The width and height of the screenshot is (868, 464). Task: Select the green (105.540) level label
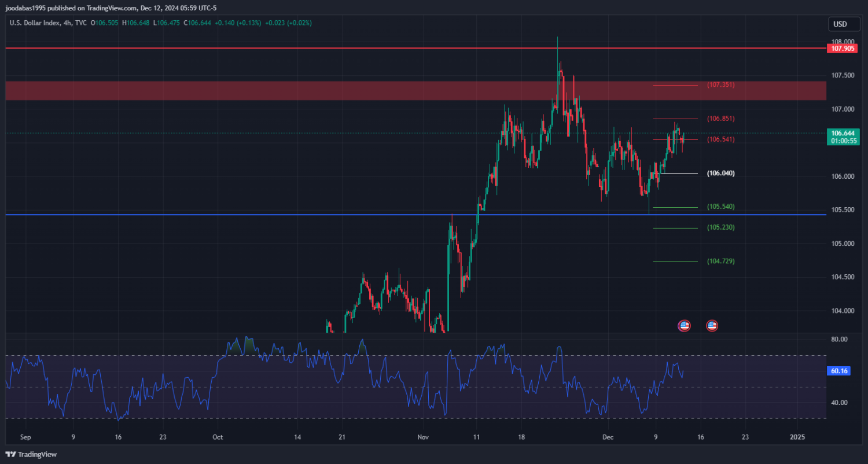click(x=720, y=207)
